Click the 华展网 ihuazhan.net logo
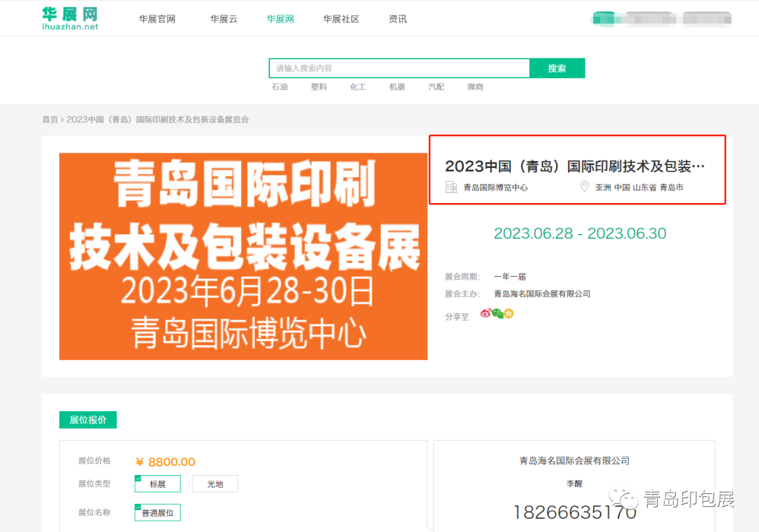This screenshot has height=532, width=759. [x=70, y=18]
